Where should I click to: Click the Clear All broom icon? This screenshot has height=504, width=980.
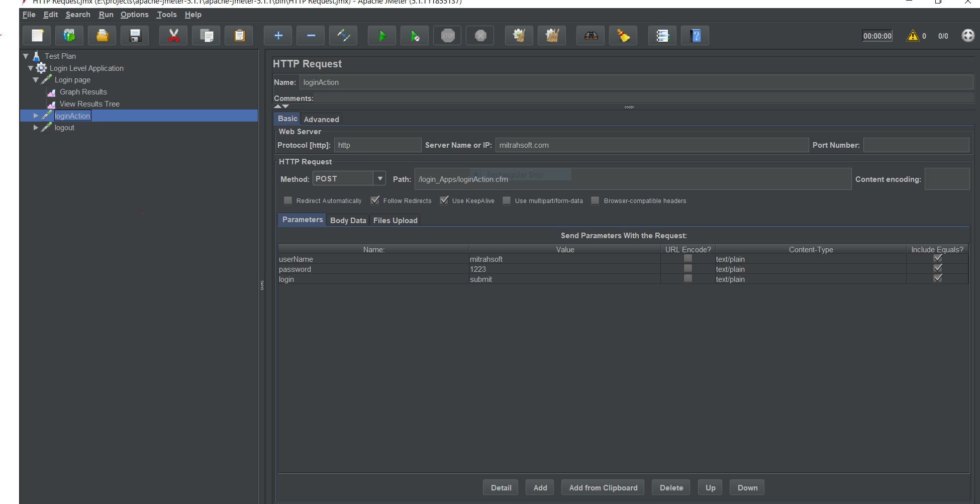[x=552, y=36]
